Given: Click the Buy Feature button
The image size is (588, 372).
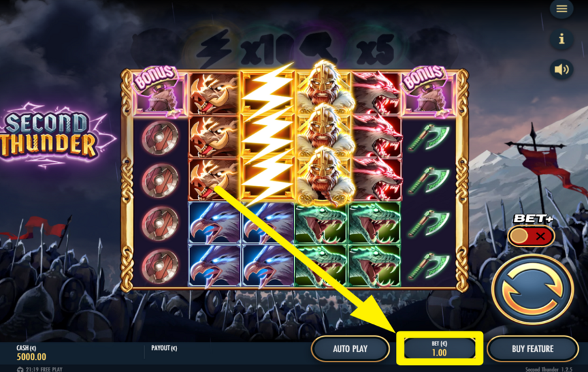Looking at the screenshot, I should [532, 349].
